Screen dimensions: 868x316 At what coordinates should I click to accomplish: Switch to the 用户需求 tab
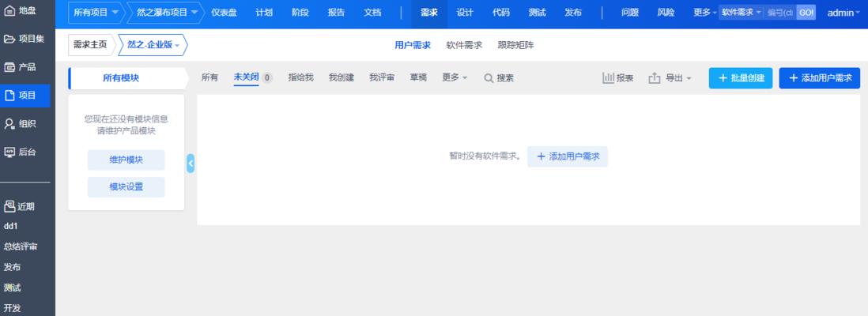pyautogui.click(x=413, y=45)
